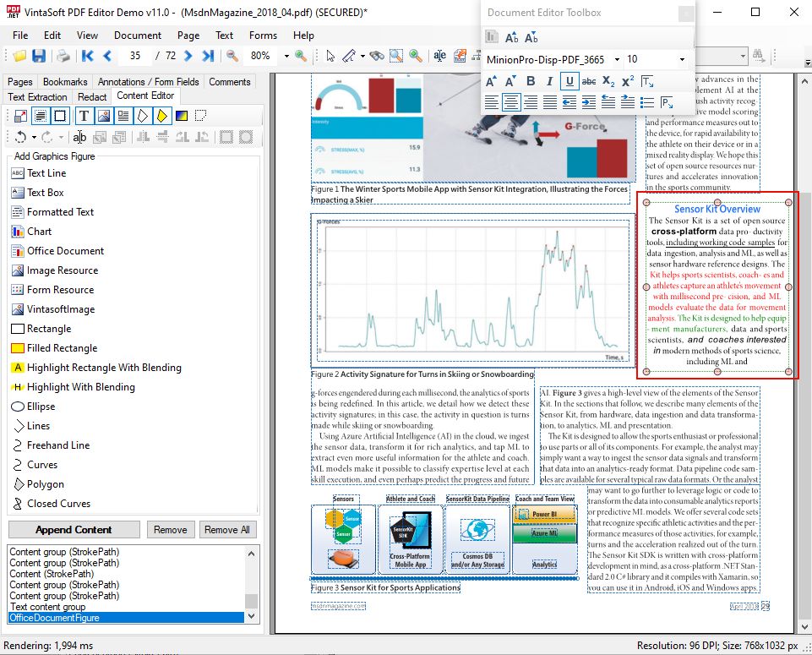Decrease paragraph indent
Image resolution: width=812 pixels, height=655 pixels.
(x=569, y=102)
